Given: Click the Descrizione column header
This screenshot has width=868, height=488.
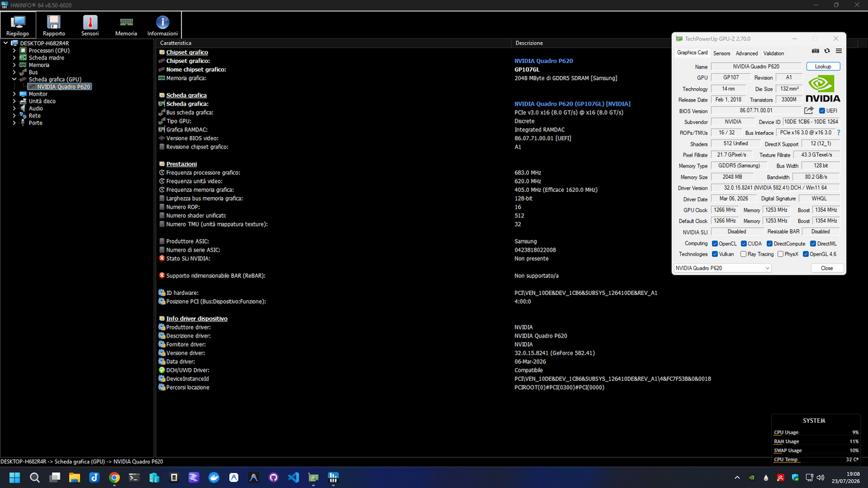Looking at the screenshot, I should pyautogui.click(x=689, y=43).
